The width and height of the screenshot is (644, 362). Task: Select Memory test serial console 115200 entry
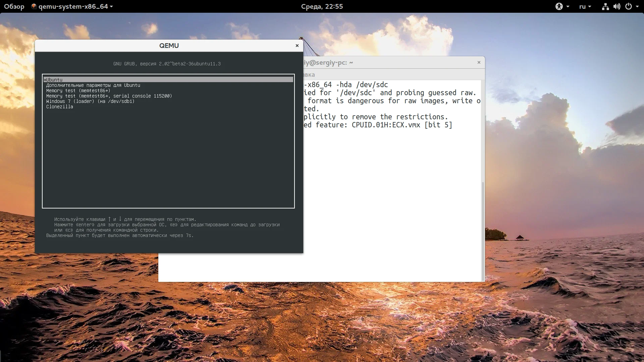click(109, 96)
